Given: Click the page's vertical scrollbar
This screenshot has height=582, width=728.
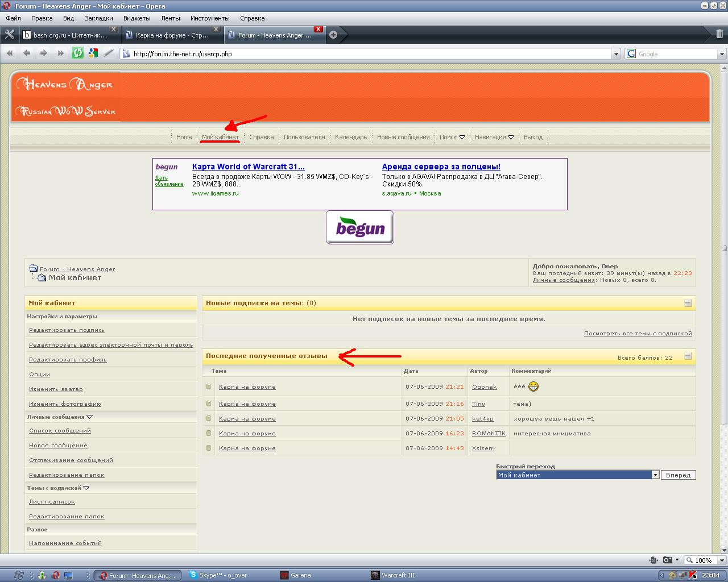Looking at the screenshot, I should [x=724, y=309].
